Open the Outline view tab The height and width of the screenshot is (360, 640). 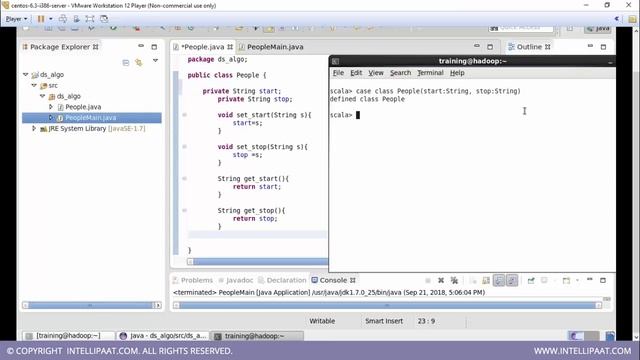click(x=529, y=47)
